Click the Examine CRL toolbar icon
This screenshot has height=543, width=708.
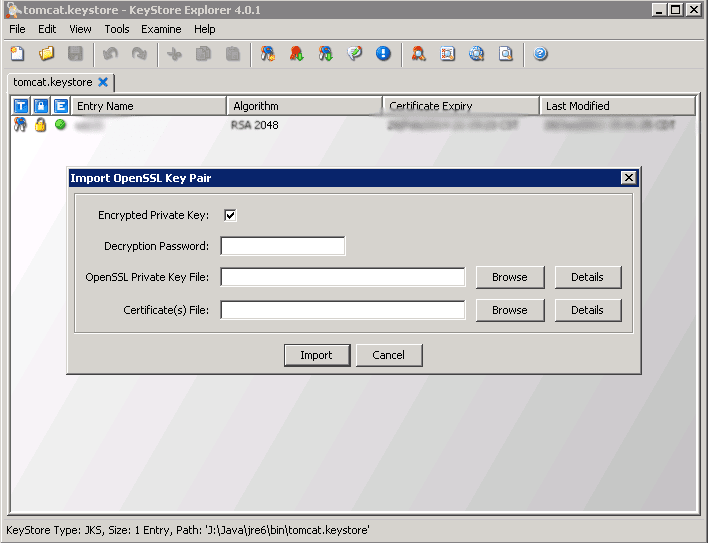click(x=447, y=54)
